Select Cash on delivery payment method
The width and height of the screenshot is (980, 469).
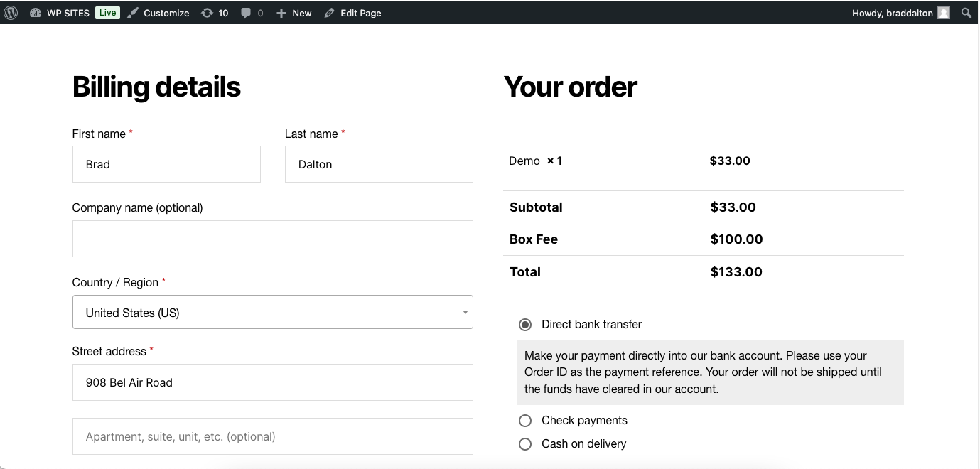(x=525, y=444)
